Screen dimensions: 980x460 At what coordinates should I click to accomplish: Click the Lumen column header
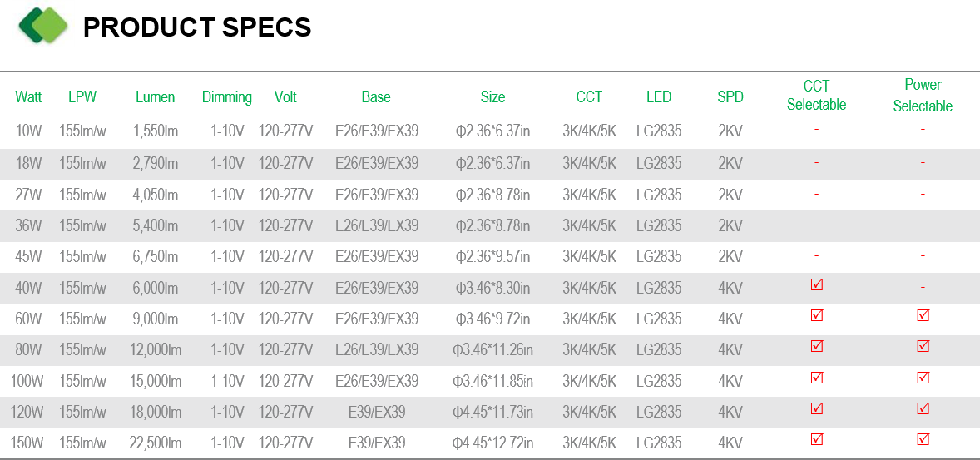coord(155,96)
